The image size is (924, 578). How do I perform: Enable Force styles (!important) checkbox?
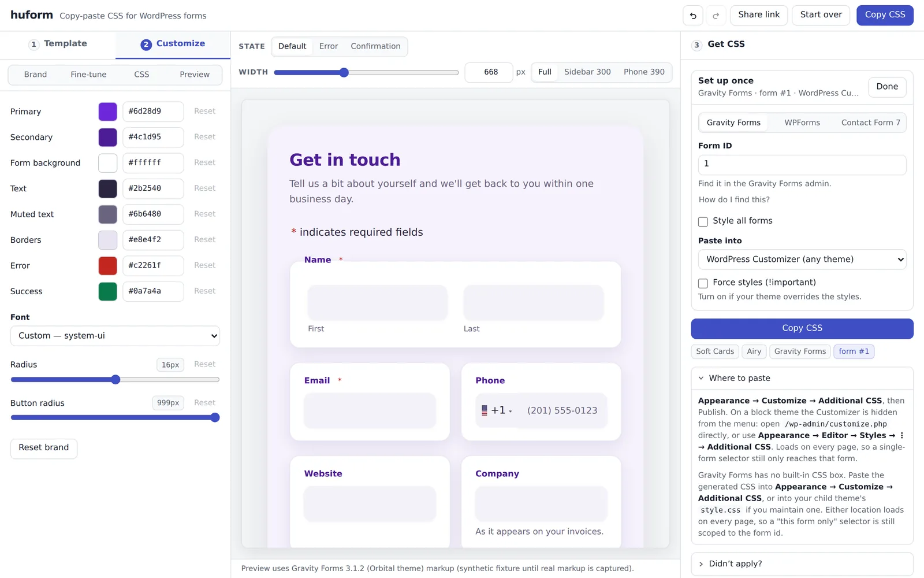703,283
